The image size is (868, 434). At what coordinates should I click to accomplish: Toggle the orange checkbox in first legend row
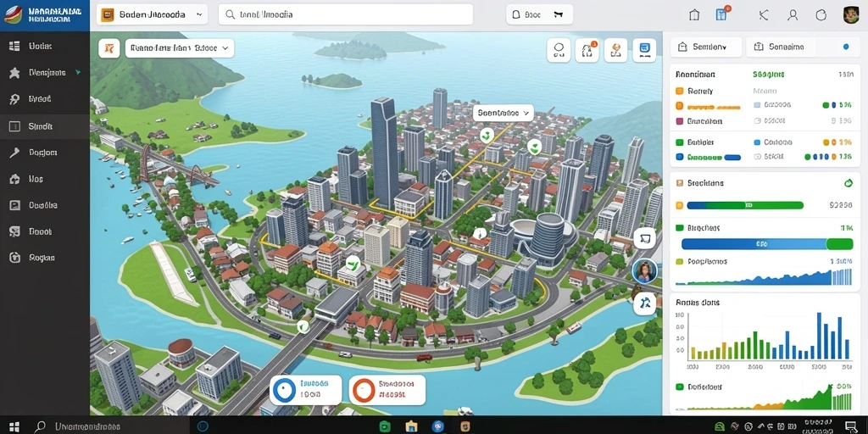tap(679, 91)
